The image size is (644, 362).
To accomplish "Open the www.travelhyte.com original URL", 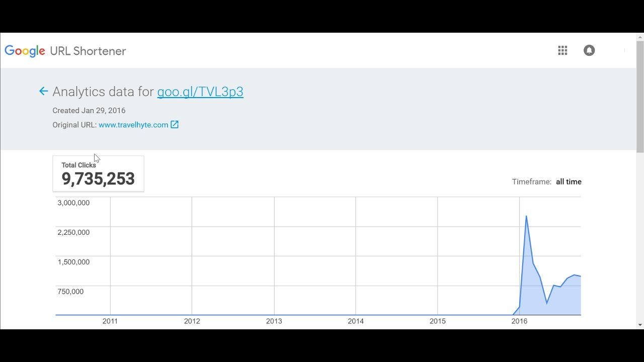I will point(133,125).
